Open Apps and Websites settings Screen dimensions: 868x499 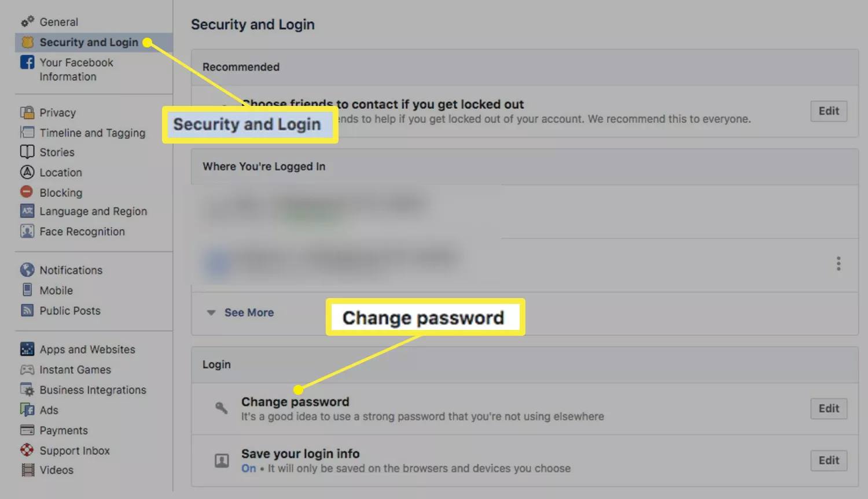[x=87, y=350]
